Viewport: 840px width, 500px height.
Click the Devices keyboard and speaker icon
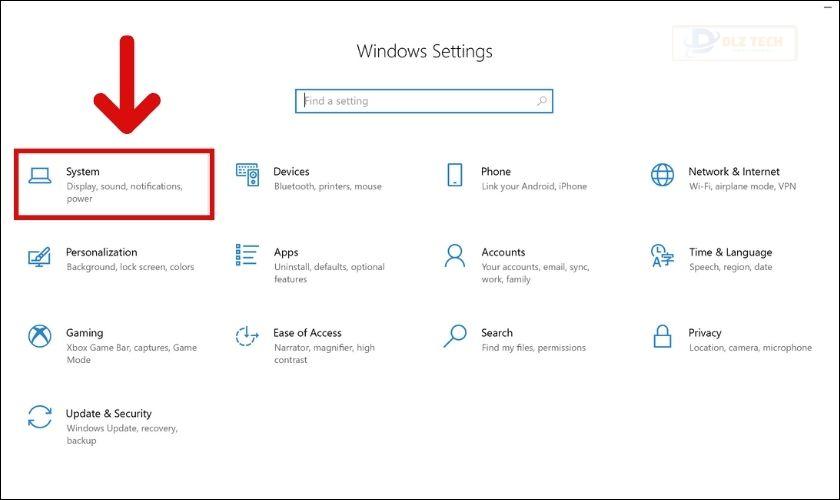point(248,175)
